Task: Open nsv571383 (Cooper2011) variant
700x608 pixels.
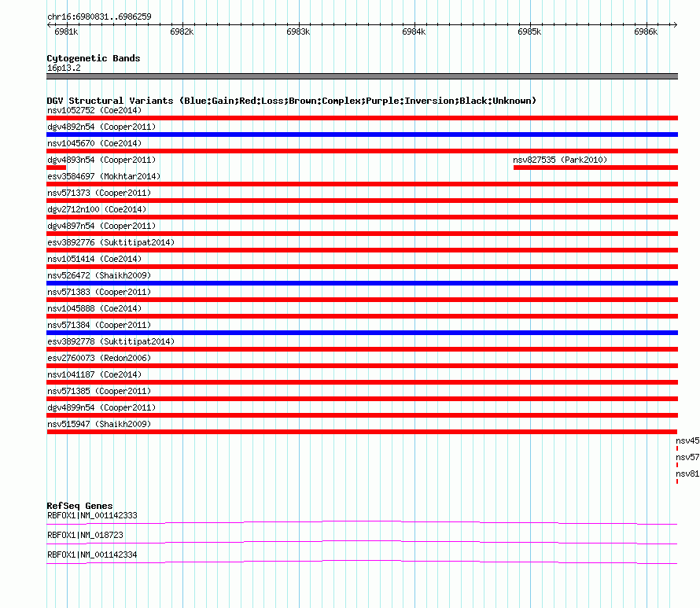Action: pos(99,292)
